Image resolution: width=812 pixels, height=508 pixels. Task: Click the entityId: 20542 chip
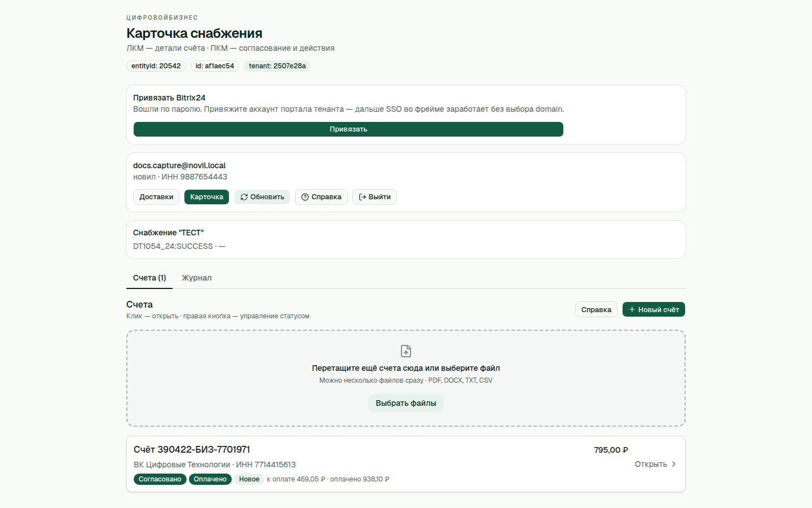pos(156,66)
